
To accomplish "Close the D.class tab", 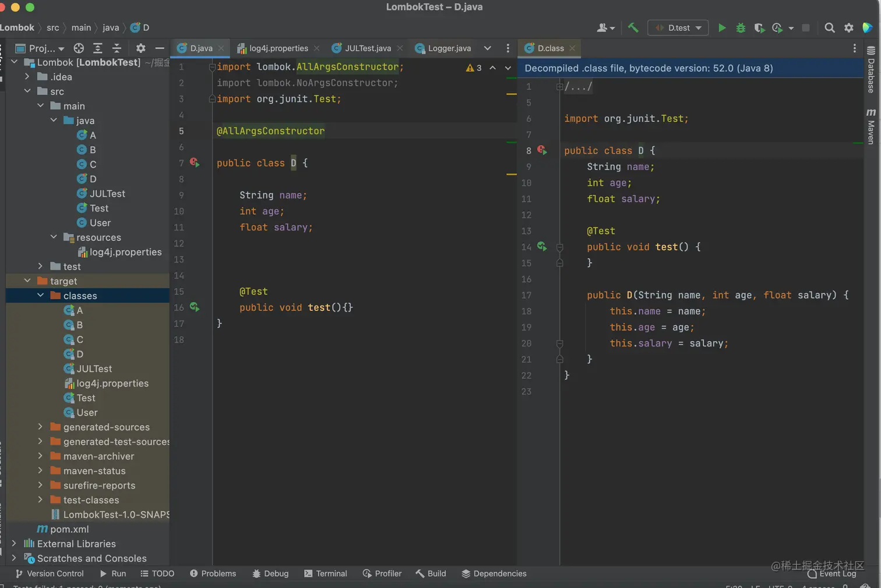I will pyautogui.click(x=572, y=48).
